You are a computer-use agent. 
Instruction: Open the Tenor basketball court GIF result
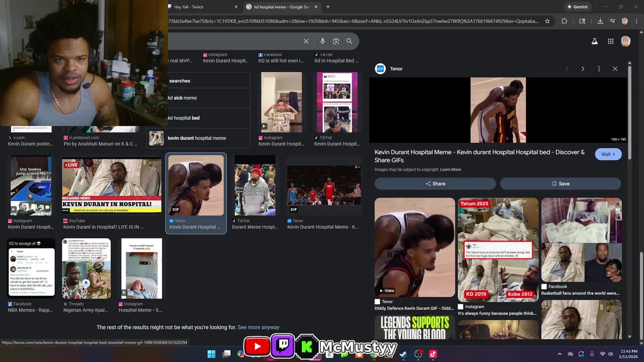tap(324, 186)
